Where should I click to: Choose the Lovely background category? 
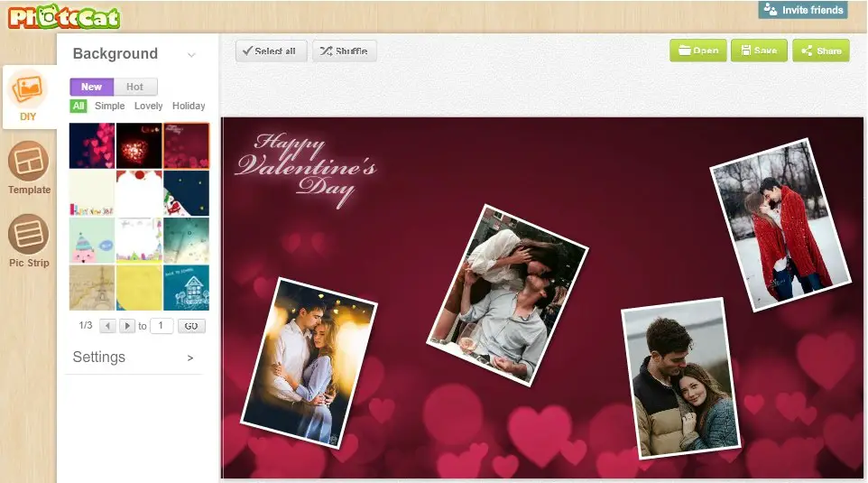149,106
